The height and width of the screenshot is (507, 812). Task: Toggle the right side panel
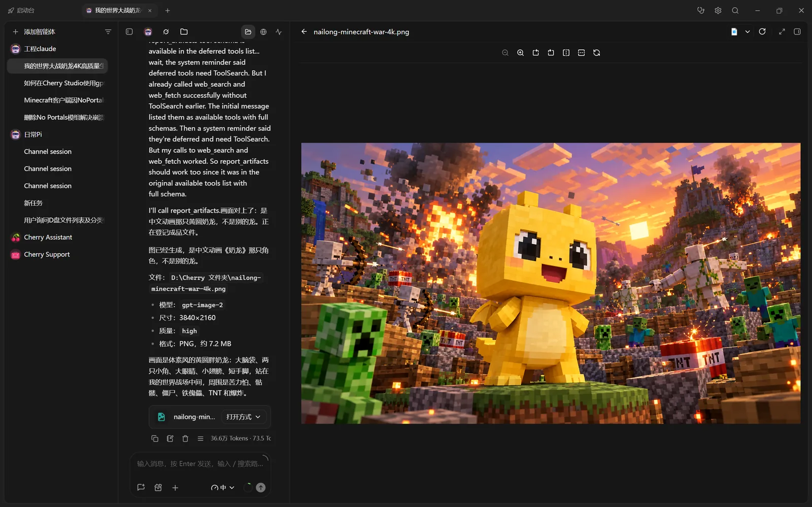point(797,31)
